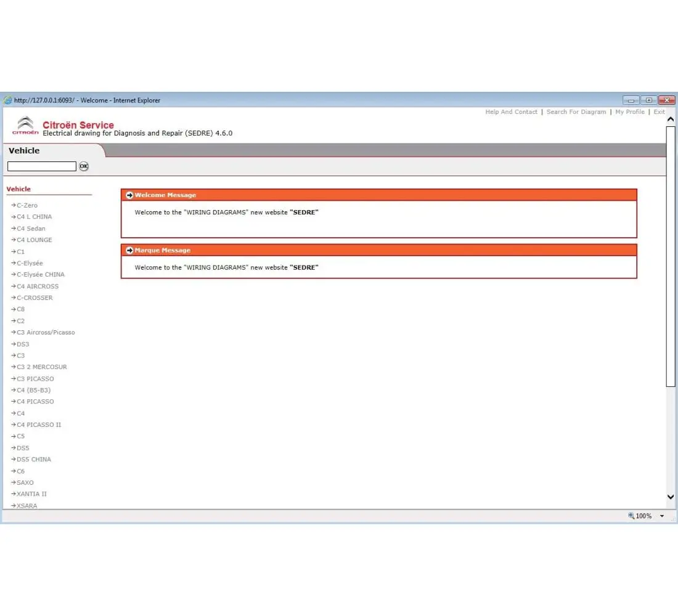Image resolution: width=678 pixels, height=616 pixels.
Task: Open C3 Aircross/Picasso vehicle
Action: (46, 333)
